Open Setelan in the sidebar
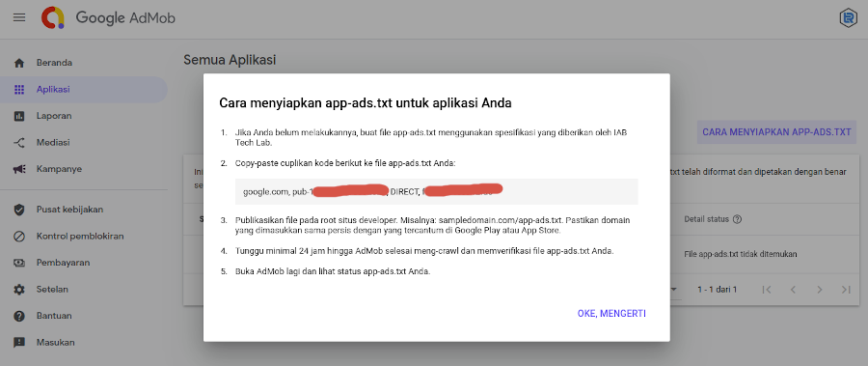 click(84, 290)
